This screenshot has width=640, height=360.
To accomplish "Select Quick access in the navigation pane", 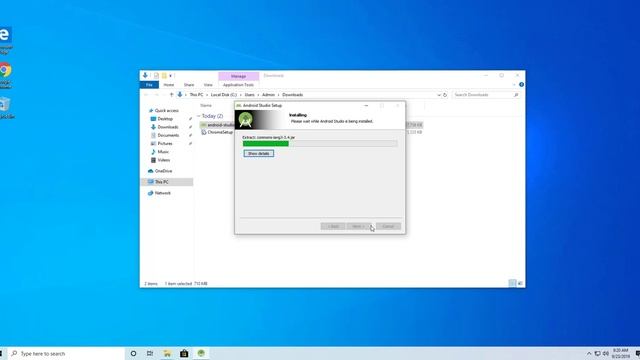I will pos(167,111).
